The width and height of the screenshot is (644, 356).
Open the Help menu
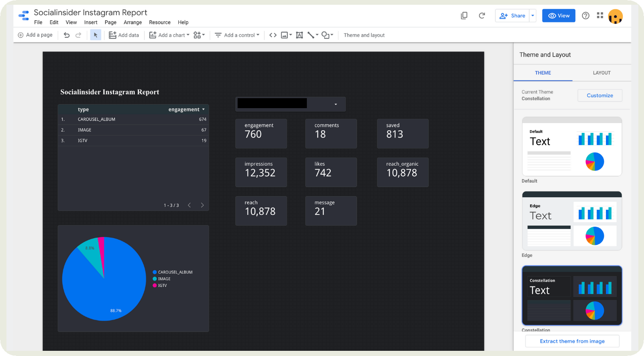183,22
